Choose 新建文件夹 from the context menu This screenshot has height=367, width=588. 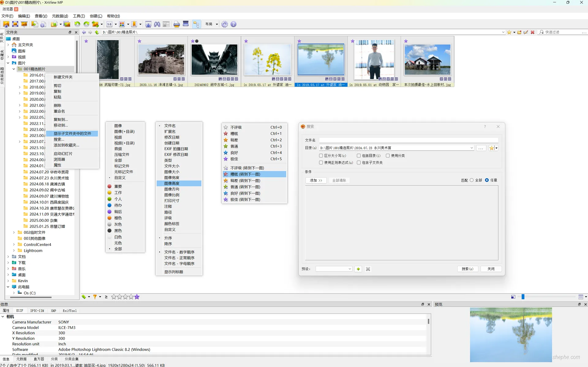(63, 77)
